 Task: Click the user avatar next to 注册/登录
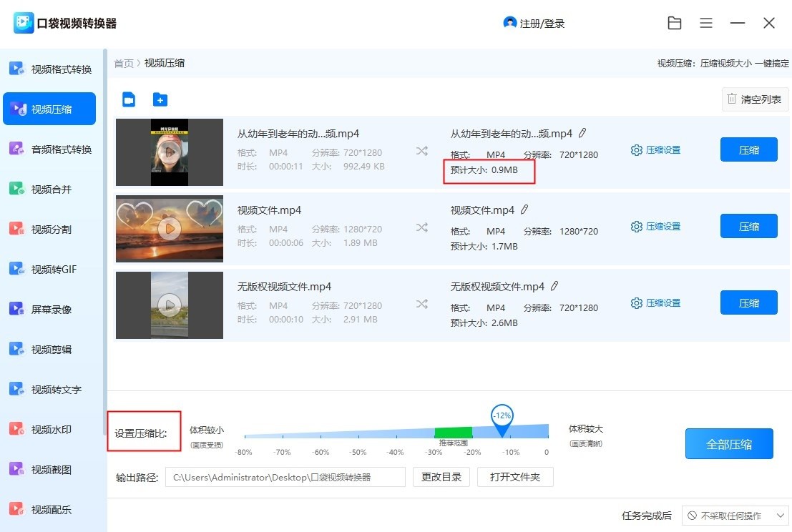pyautogui.click(x=509, y=23)
